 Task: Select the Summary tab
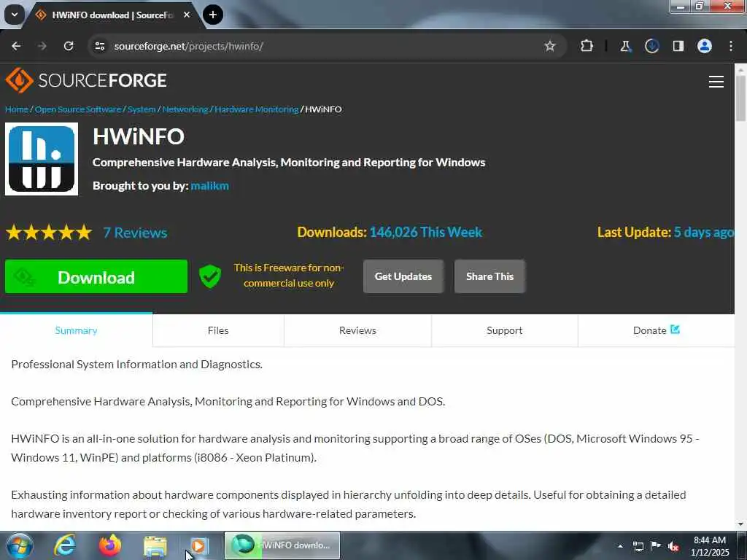(76, 330)
